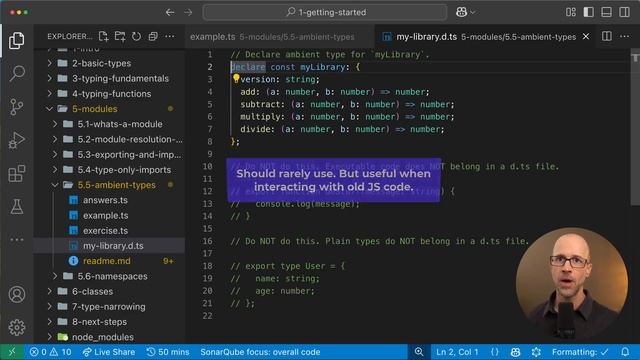
Task: Open Copilot status in status bar
Action: 516,352
